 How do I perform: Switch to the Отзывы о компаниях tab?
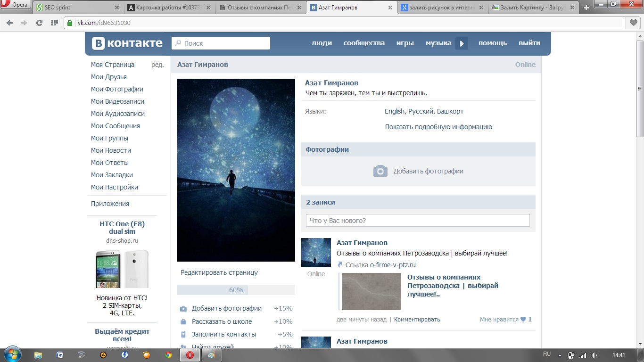tap(260, 8)
